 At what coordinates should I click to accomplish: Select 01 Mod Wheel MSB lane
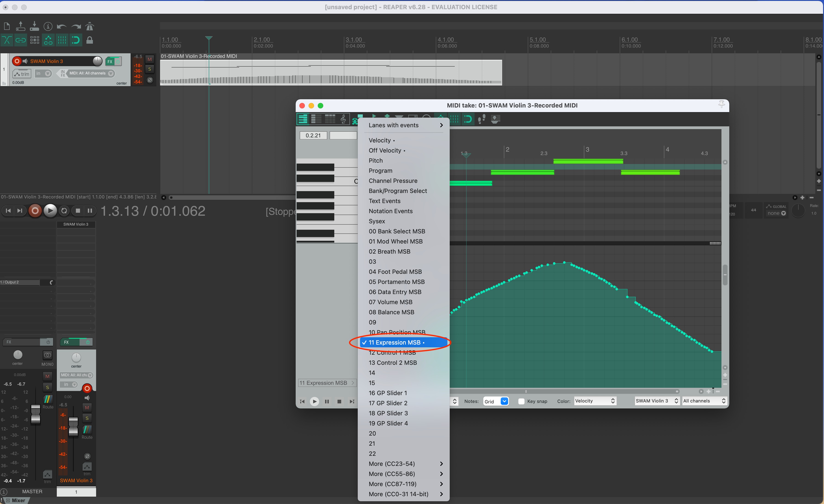point(396,241)
